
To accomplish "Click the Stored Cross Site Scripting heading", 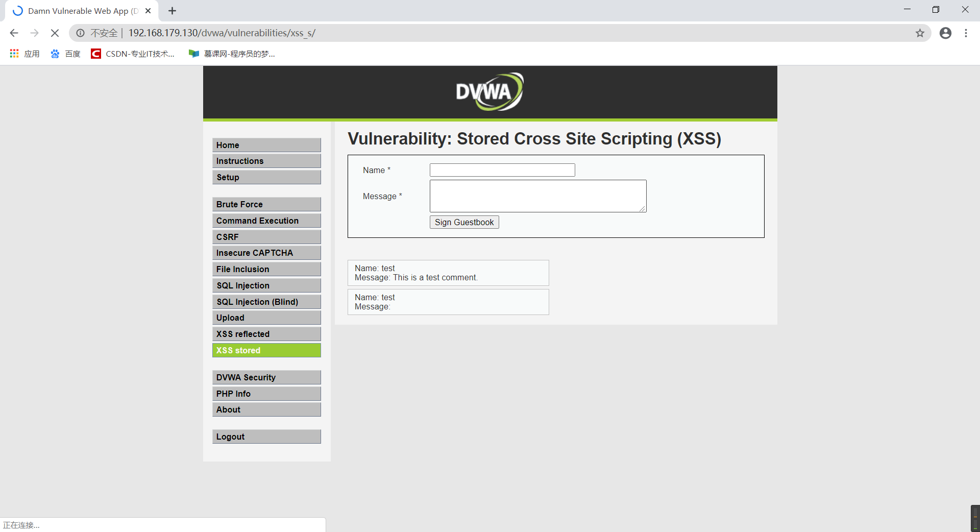I will pyautogui.click(x=534, y=139).
